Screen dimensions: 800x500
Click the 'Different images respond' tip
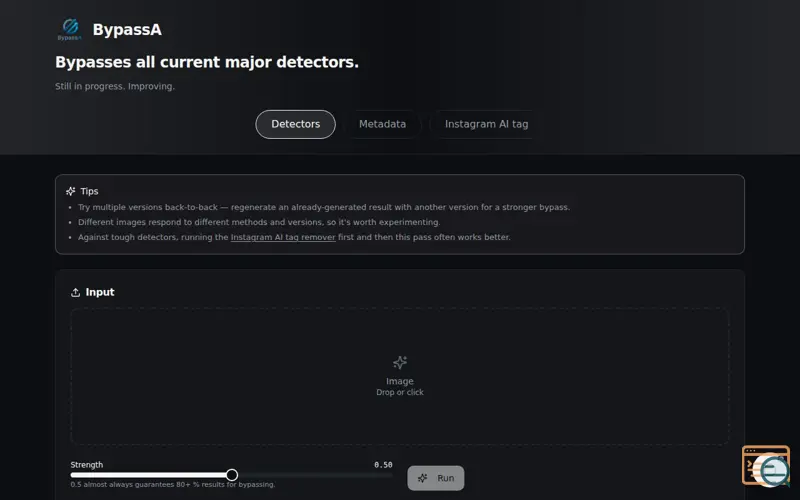click(259, 222)
